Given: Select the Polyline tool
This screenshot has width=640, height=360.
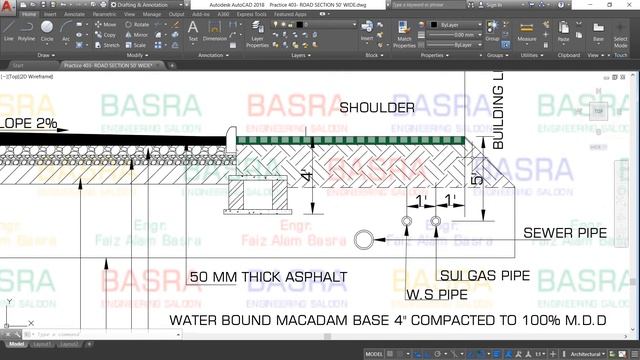Looking at the screenshot, I should point(26,31).
